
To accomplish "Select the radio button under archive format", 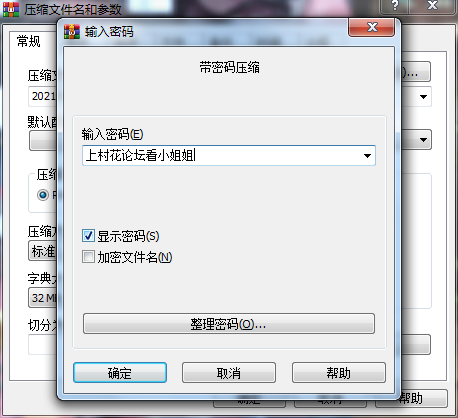I will coord(43,195).
